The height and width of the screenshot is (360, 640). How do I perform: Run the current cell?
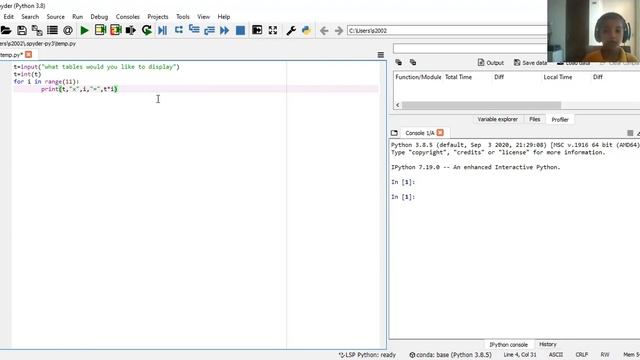click(x=100, y=30)
